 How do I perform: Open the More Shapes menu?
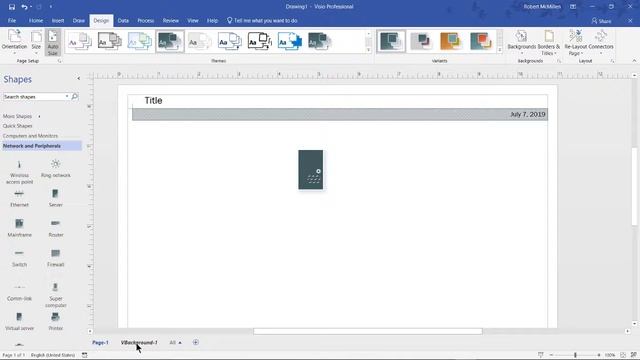(22, 116)
